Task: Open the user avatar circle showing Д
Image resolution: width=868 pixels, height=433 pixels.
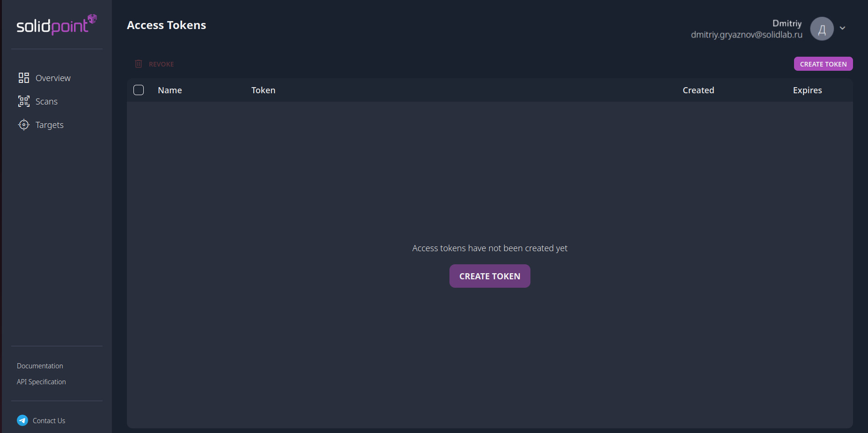Action: pos(822,29)
